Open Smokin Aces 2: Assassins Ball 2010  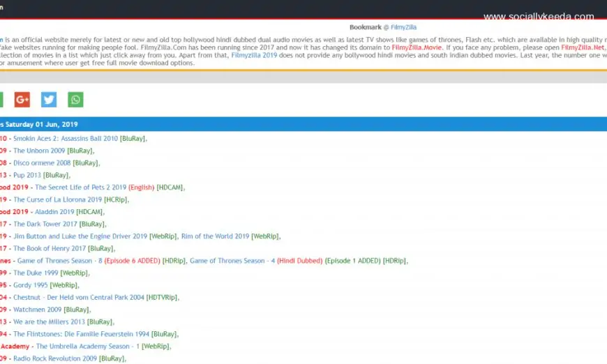(x=66, y=139)
